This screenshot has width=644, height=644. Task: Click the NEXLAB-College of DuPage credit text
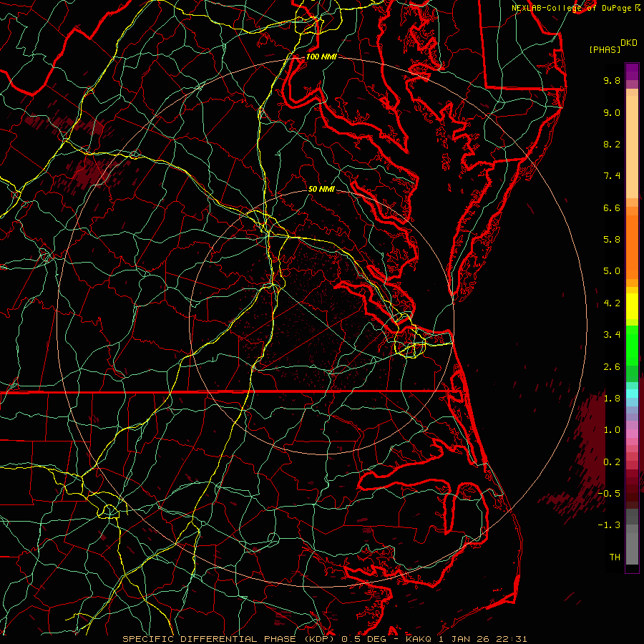point(571,8)
